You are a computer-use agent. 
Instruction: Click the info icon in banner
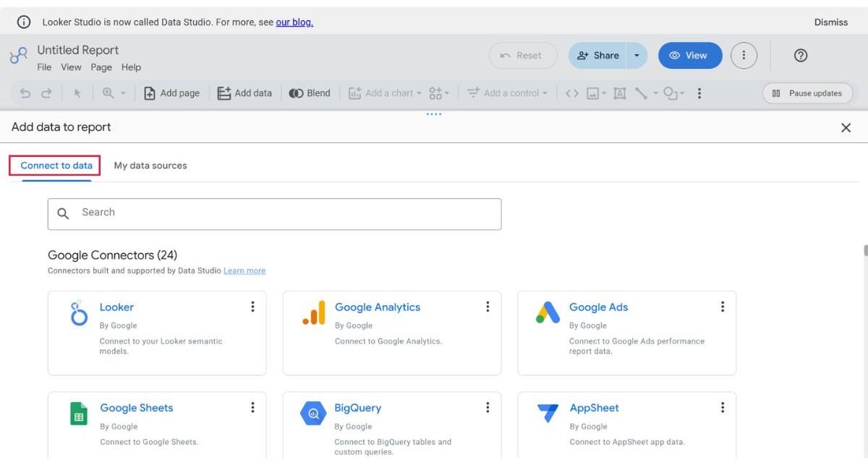[x=24, y=22]
